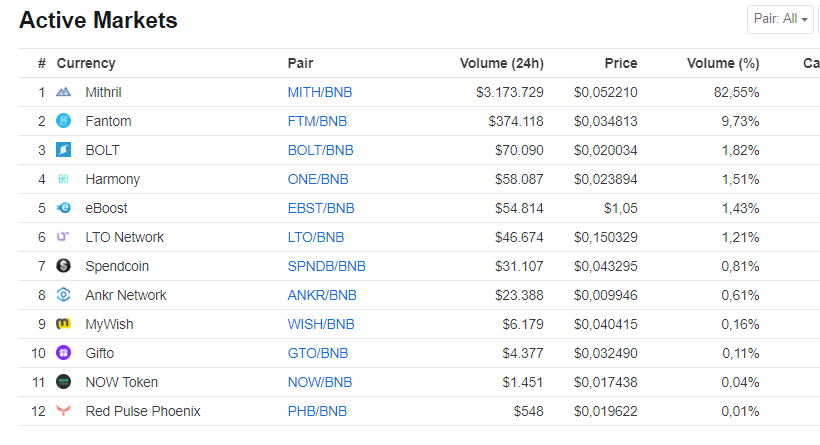Click the Fantom currency name
Image resolution: width=820 pixels, height=445 pixels.
click(x=108, y=121)
